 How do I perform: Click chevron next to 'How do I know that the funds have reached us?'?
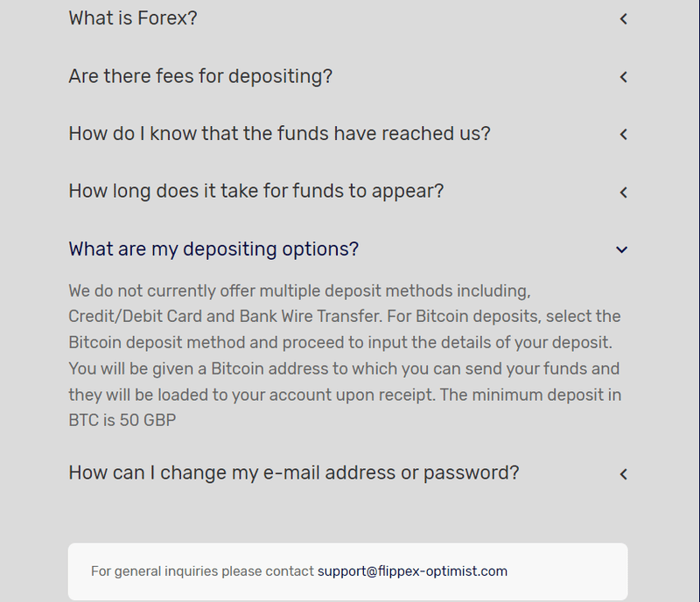click(623, 135)
